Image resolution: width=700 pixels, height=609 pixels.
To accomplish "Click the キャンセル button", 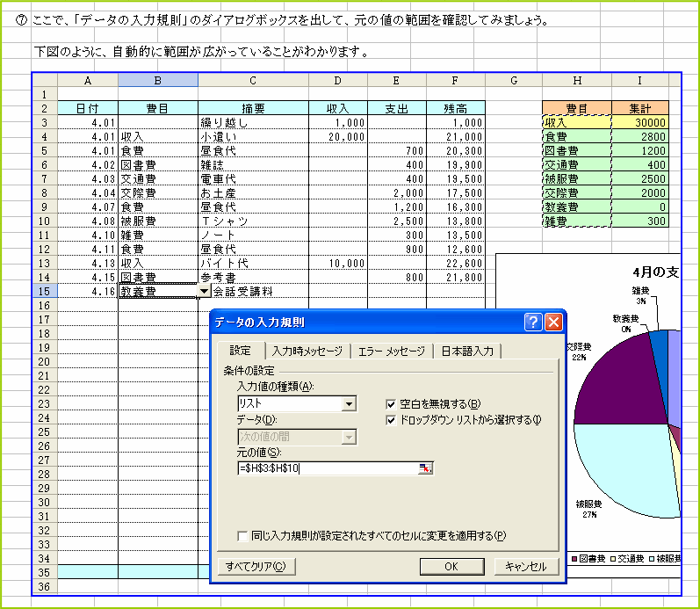I will point(526,567).
